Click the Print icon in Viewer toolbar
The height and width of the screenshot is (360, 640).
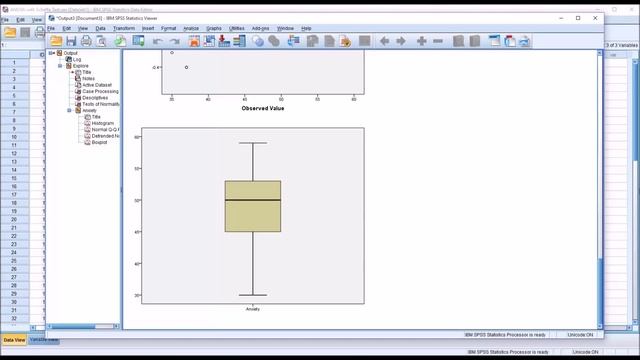(86, 41)
